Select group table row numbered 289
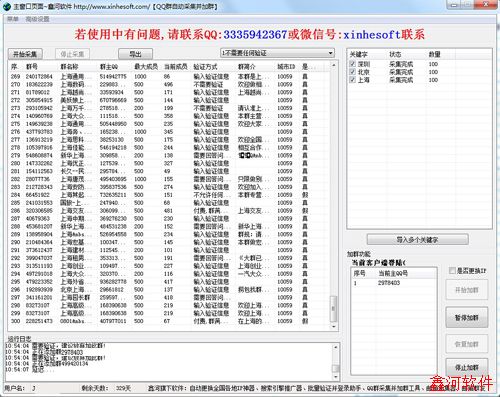This screenshot has height=397, width=500. pyautogui.click(x=169, y=234)
